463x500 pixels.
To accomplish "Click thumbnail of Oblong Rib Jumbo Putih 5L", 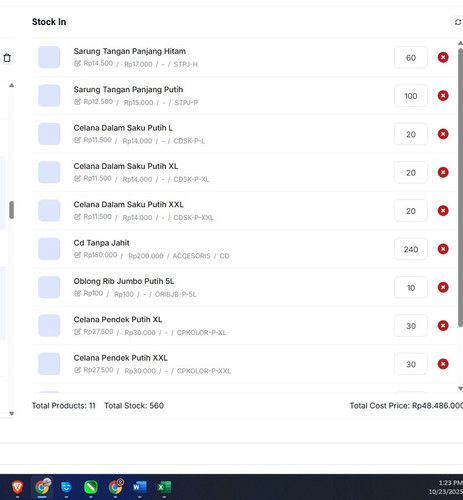I will coord(49,287).
